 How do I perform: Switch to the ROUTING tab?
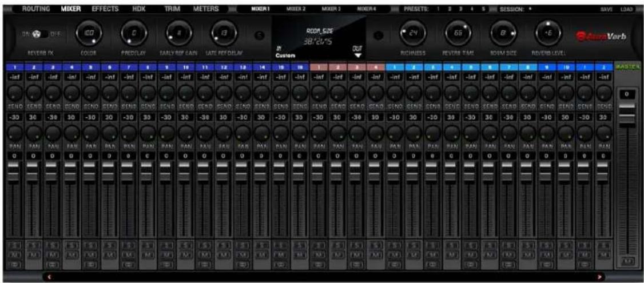[x=36, y=9]
